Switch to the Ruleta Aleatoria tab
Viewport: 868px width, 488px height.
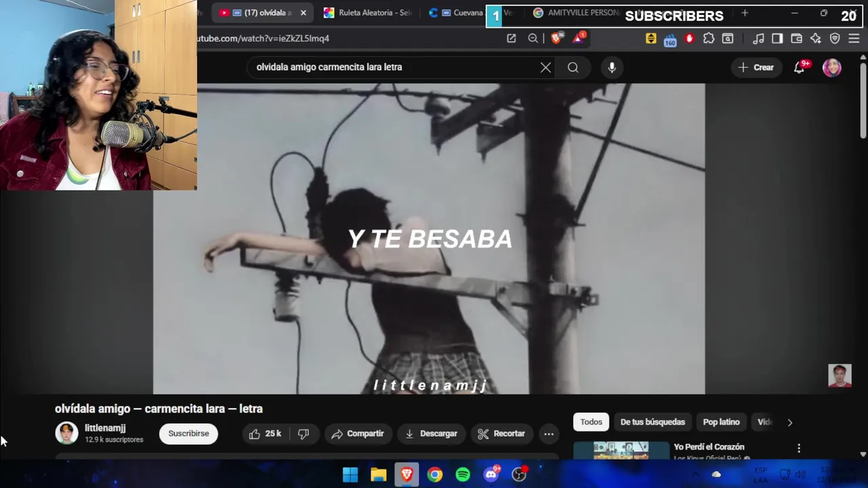point(367,13)
